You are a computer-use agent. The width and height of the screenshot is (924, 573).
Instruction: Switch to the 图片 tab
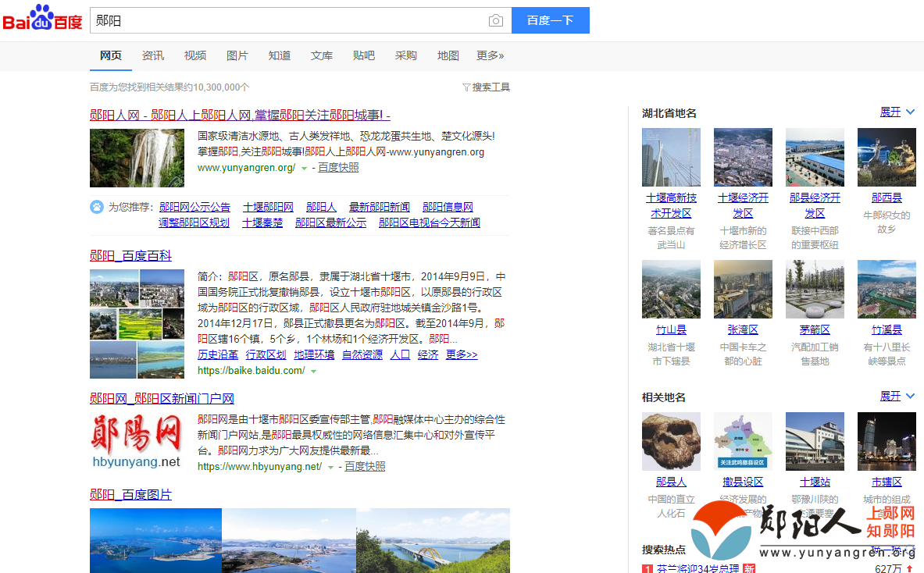[237, 55]
